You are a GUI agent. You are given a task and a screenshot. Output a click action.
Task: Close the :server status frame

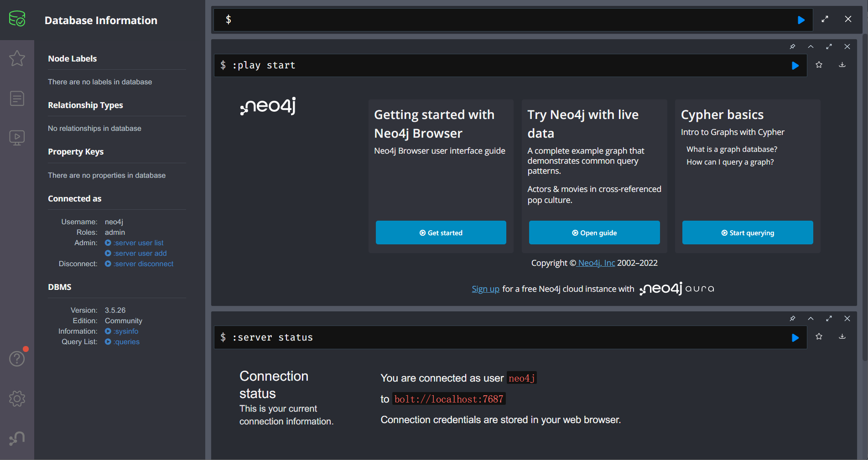tap(847, 319)
